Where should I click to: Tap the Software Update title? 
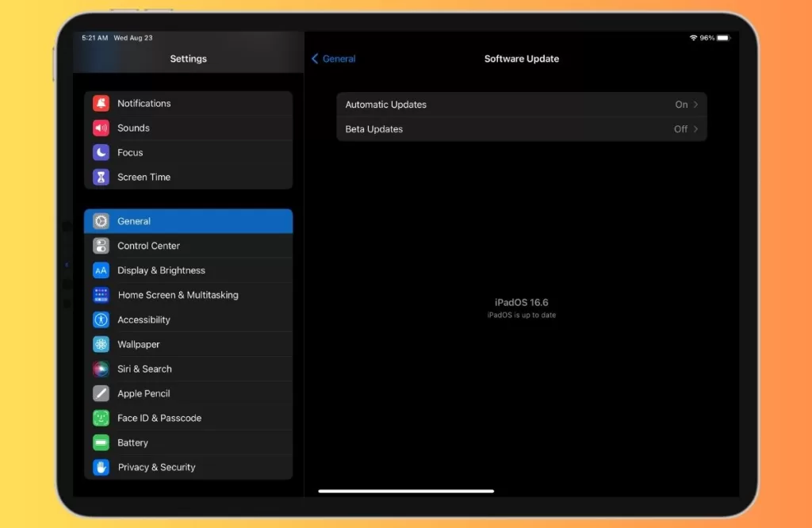point(522,59)
